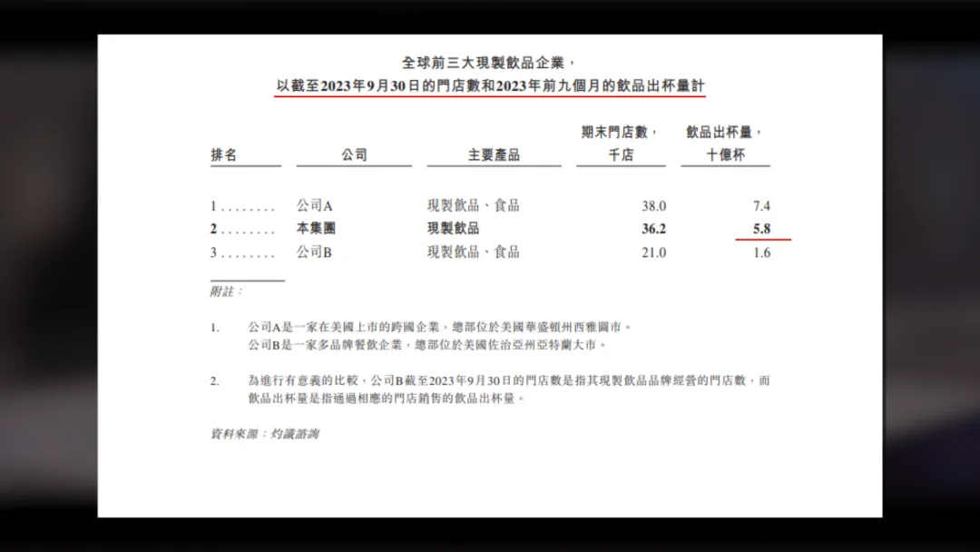Click the underlined value '5.8'
This screenshot has width=980, height=552.
(x=762, y=229)
